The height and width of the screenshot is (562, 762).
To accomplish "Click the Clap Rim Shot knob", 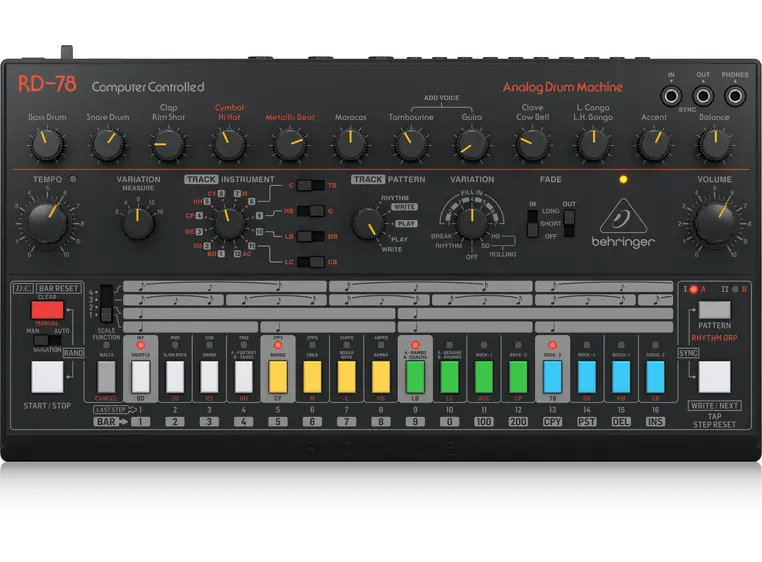I will [x=168, y=145].
